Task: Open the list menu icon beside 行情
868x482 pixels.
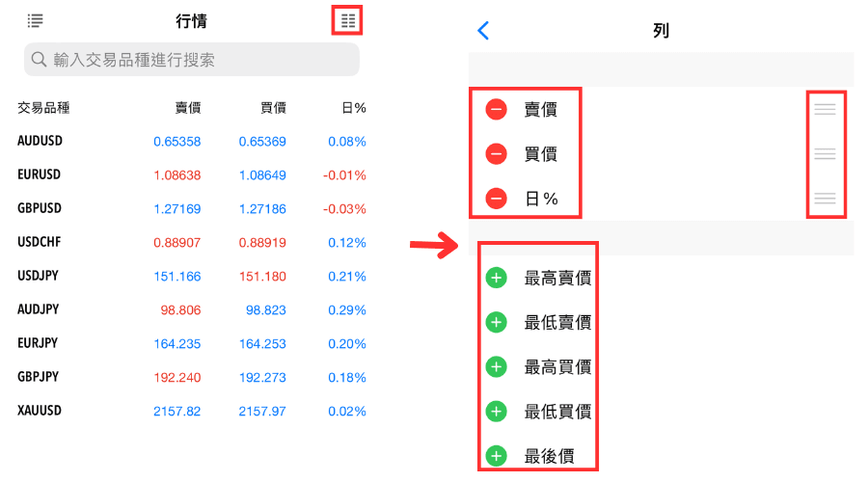Action: [x=35, y=21]
